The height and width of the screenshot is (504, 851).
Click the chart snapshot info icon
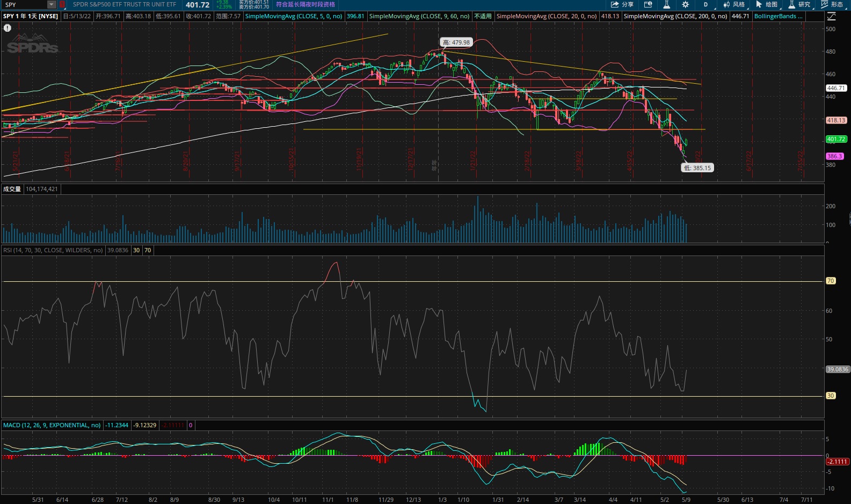(x=648, y=4)
